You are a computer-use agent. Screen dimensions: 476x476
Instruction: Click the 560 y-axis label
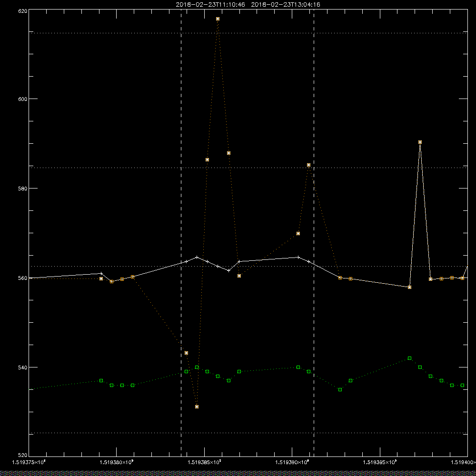point(23,278)
